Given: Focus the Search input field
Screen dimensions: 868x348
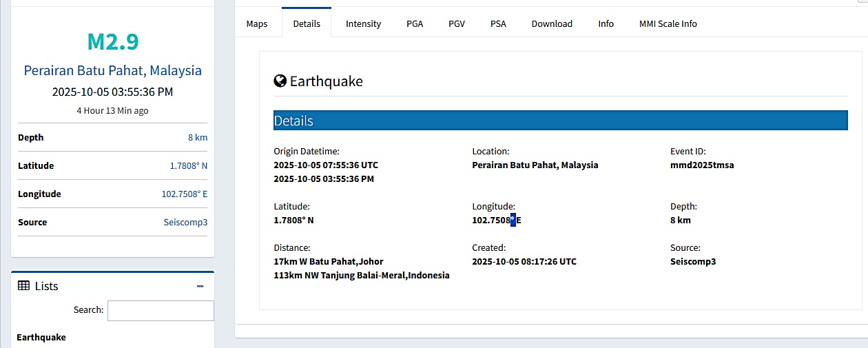Looking at the screenshot, I should [161, 311].
